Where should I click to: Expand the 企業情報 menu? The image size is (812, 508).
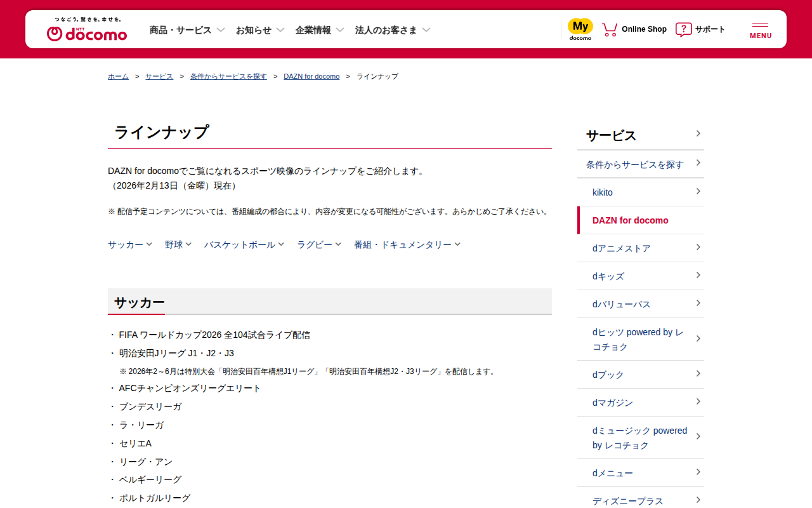320,30
